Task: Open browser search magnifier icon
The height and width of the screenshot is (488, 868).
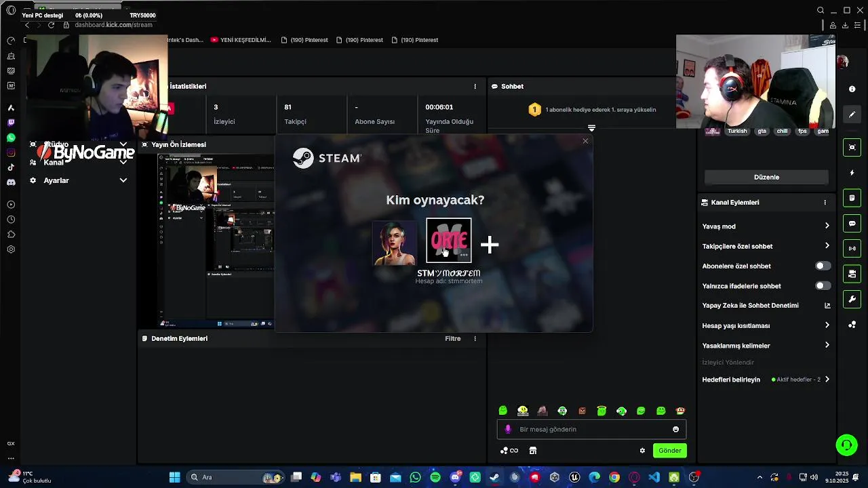Action: tap(821, 10)
